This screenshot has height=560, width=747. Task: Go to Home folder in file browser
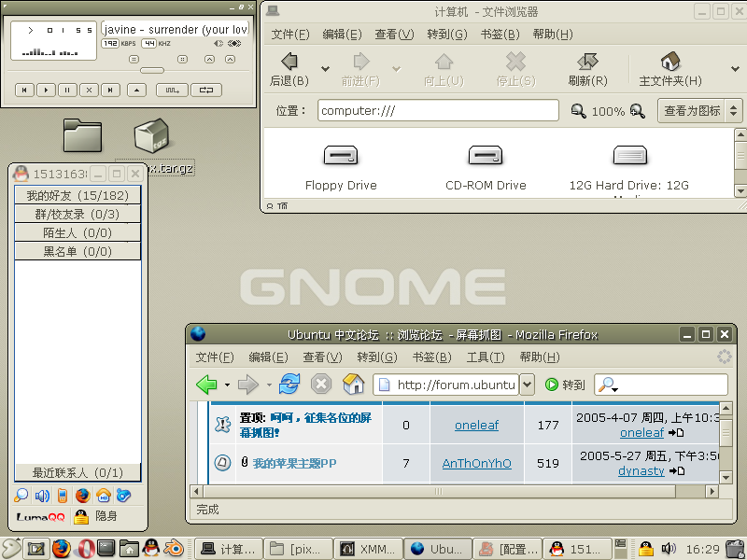[669, 69]
